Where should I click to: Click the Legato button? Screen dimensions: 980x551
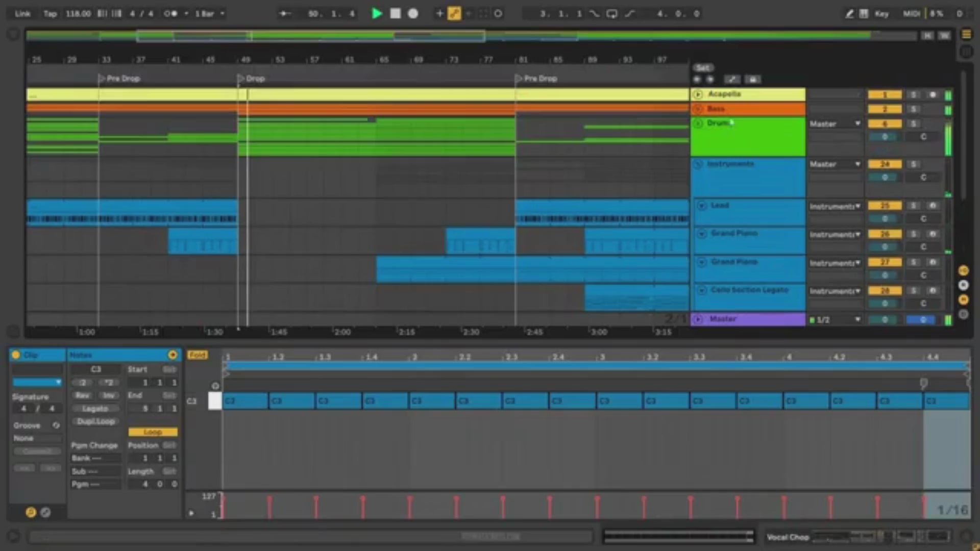[x=95, y=409]
